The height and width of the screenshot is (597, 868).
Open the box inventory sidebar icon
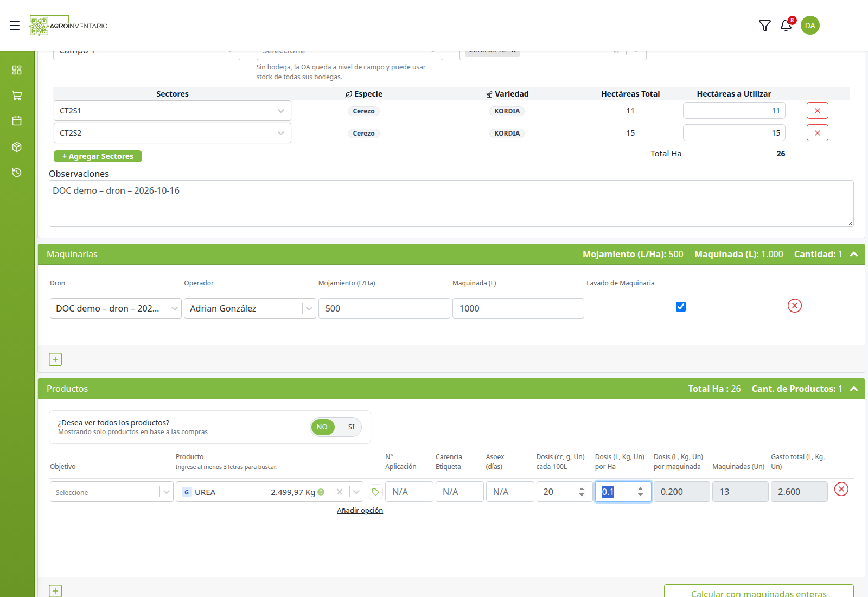17,147
